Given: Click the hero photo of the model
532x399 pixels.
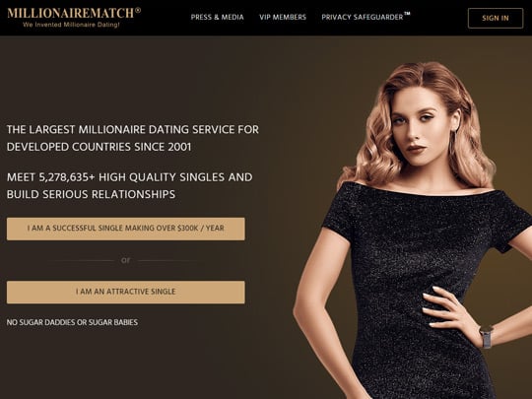Looking at the screenshot, I should point(412,230).
